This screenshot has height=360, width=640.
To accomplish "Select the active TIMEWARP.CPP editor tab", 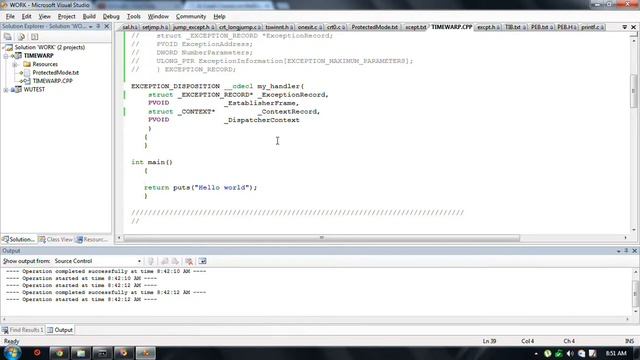I will point(451,27).
